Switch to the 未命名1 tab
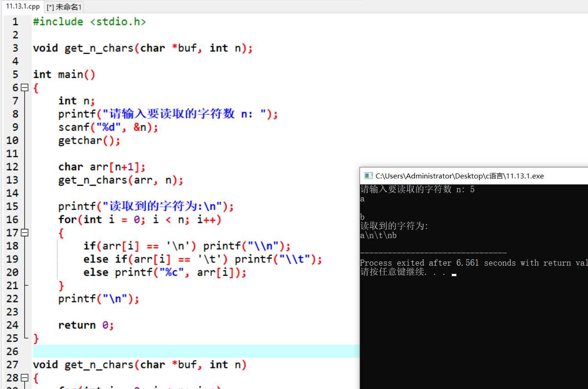This screenshot has width=588, height=389. pos(64,7)
